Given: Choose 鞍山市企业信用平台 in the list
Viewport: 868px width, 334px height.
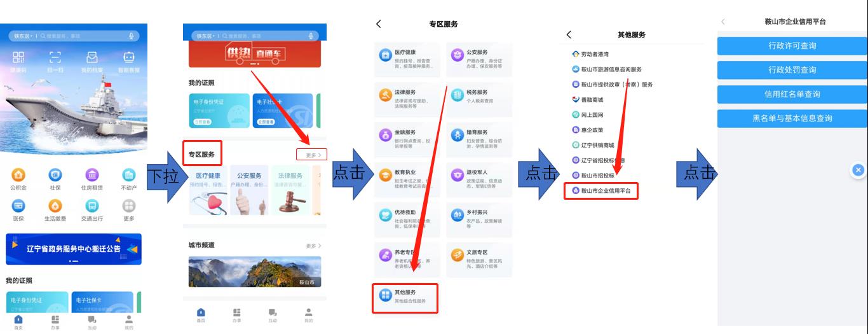Looking at the screenshot, I should point(601,190).
